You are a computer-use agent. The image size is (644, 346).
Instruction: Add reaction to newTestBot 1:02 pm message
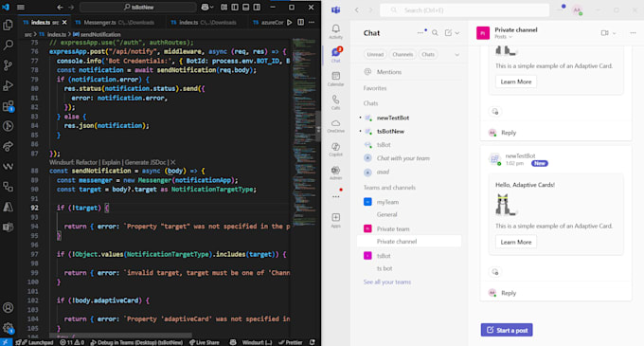(495, 272)
